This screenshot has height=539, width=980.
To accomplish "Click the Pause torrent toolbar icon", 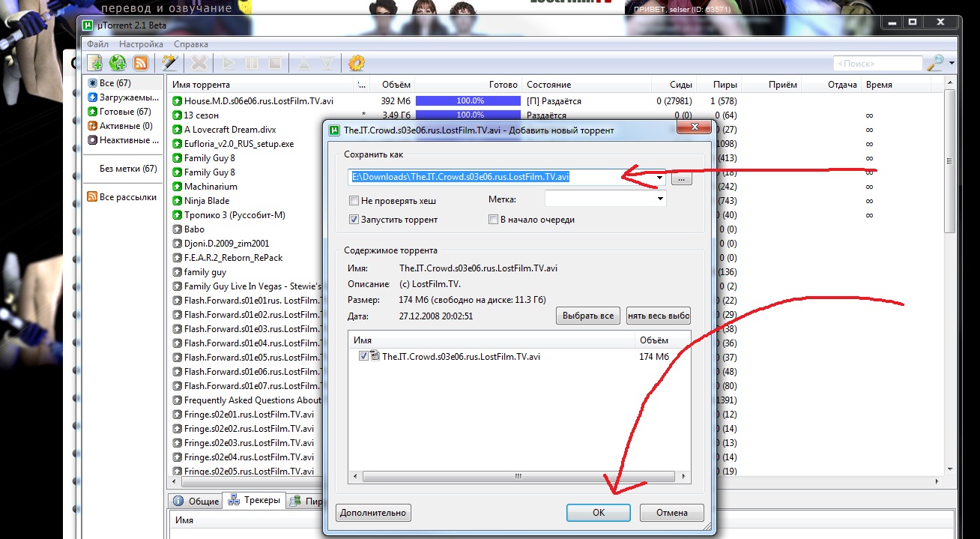I will click(252, 63).
